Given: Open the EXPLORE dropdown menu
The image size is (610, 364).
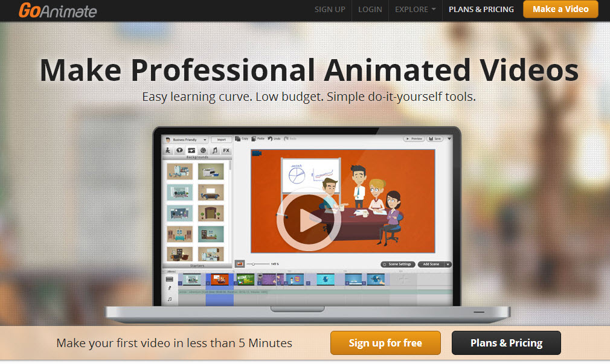Looking at the screenshot, I should click(x=415, y=9).
